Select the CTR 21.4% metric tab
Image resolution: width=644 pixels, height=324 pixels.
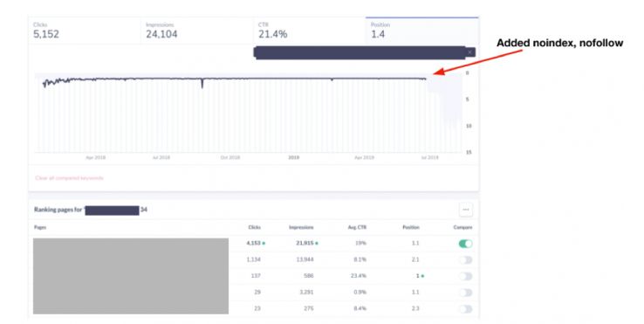[309, 31]
